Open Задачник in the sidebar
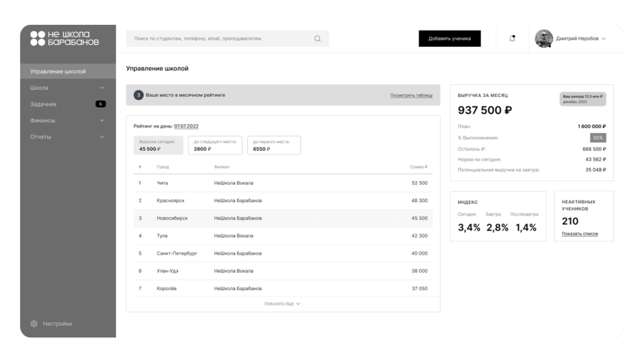 (x=44, y=104)
